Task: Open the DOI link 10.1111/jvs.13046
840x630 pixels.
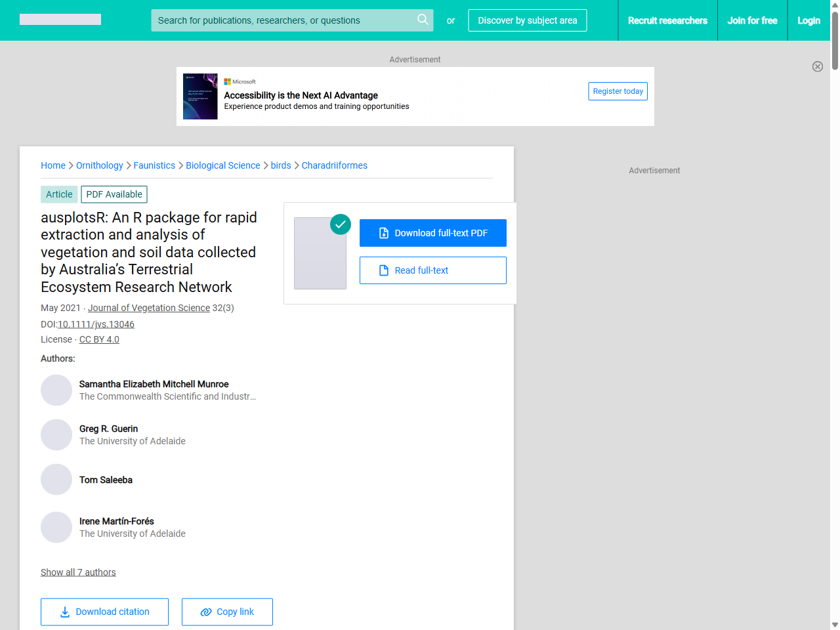Action: click(96, 324)
